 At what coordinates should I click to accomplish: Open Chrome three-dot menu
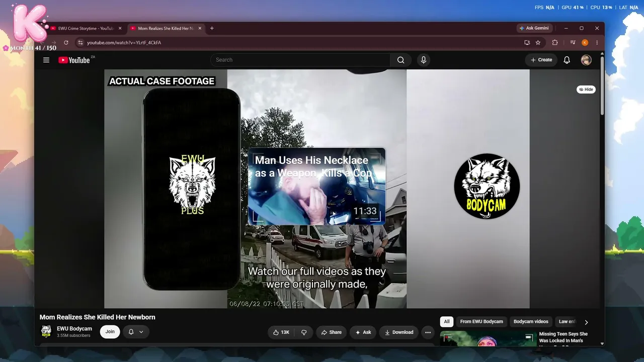(597, 43)
